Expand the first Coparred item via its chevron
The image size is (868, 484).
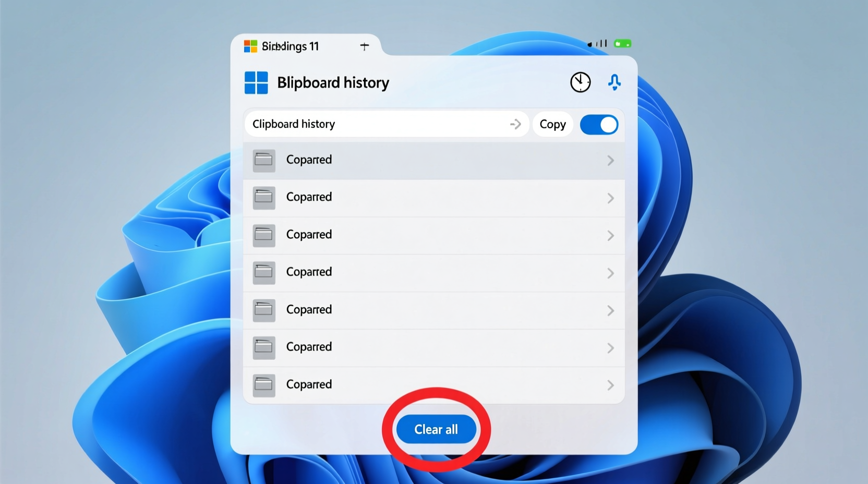[610, 161]
